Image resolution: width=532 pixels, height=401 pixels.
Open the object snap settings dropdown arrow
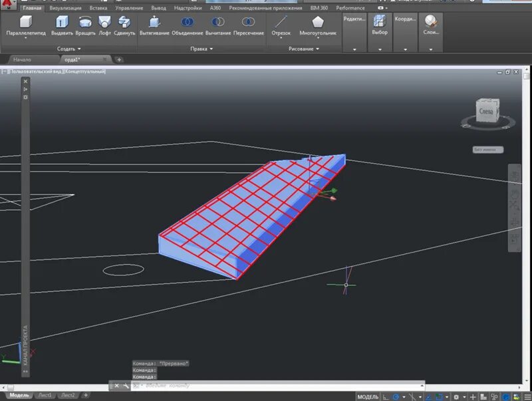(446, 397)
